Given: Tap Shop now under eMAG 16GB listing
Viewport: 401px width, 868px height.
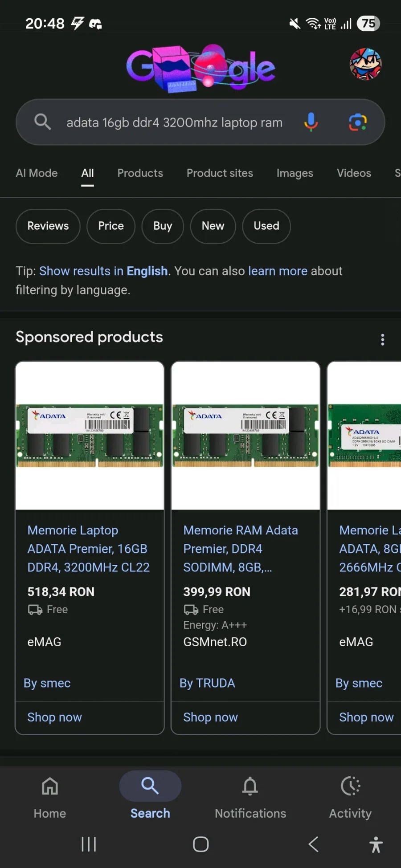Looking at the screenshot, I should 54,717.
